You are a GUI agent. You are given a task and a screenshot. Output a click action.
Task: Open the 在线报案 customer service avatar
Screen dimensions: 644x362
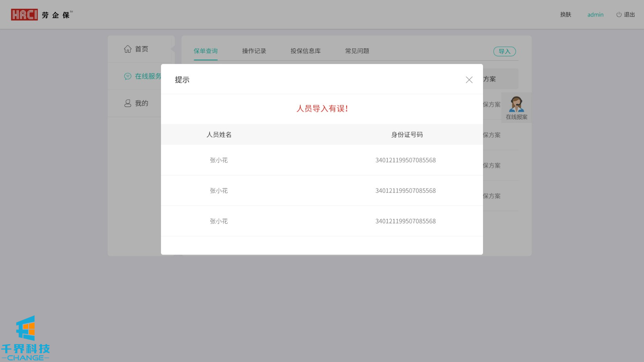click(516, 105)
